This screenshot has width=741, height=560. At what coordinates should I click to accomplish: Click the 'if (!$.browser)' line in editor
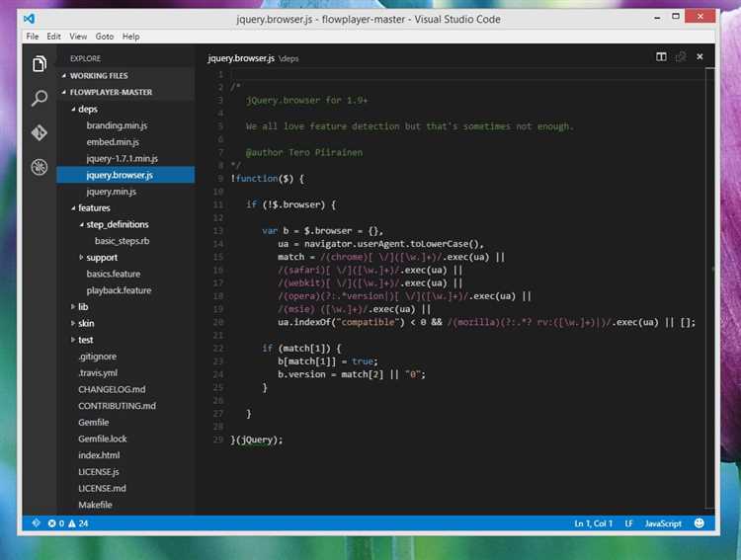291,204
